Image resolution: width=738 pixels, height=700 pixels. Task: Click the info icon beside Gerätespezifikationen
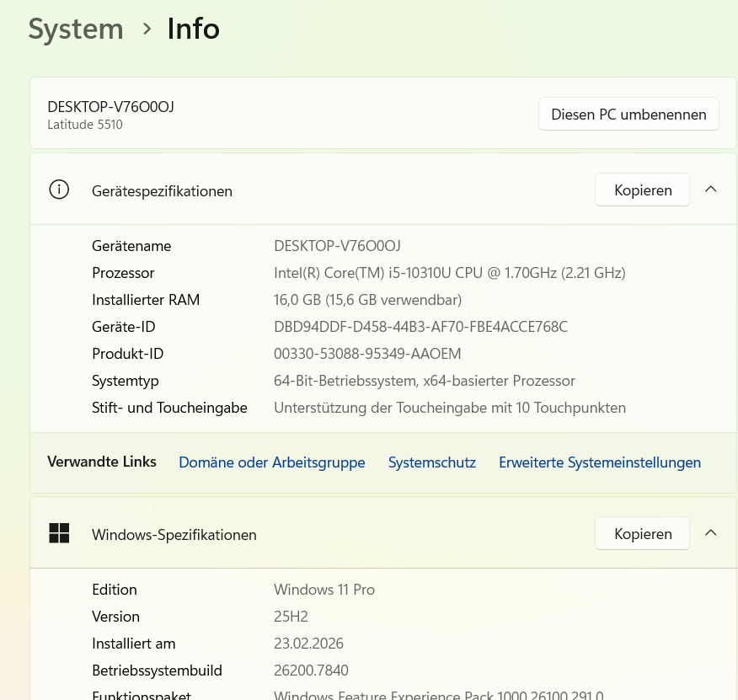click(59, 190)
